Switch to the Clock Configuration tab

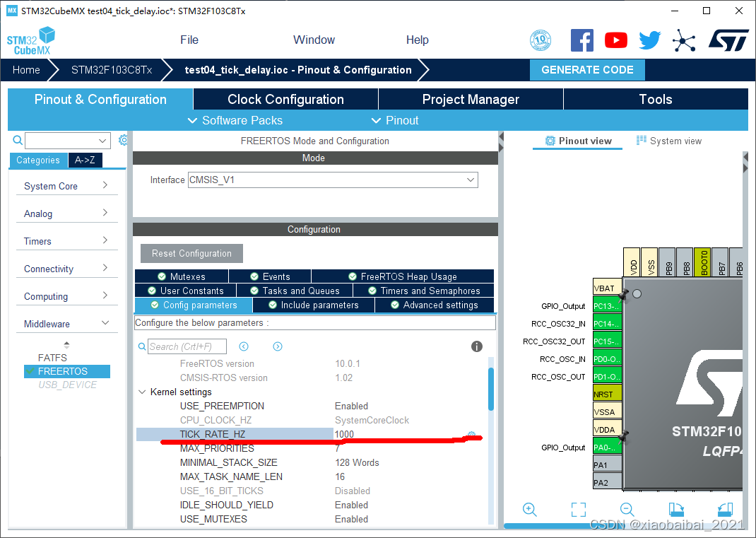285,99
